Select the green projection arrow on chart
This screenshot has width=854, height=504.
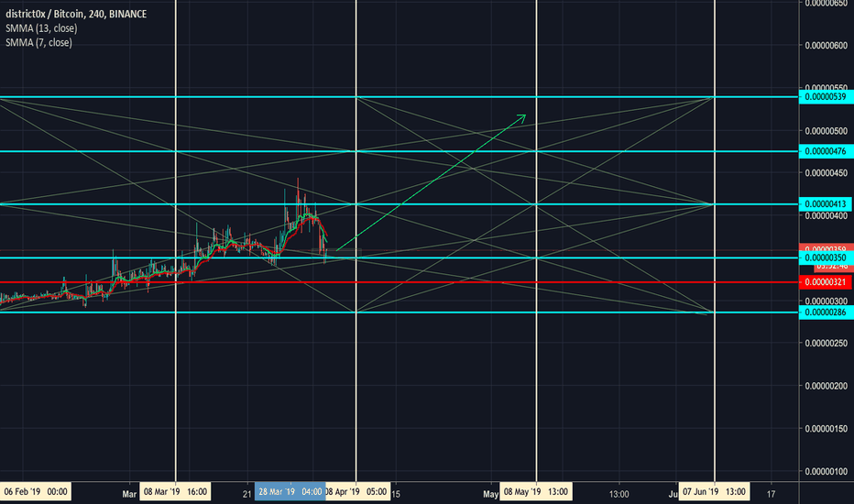click(x=431, y=182)
